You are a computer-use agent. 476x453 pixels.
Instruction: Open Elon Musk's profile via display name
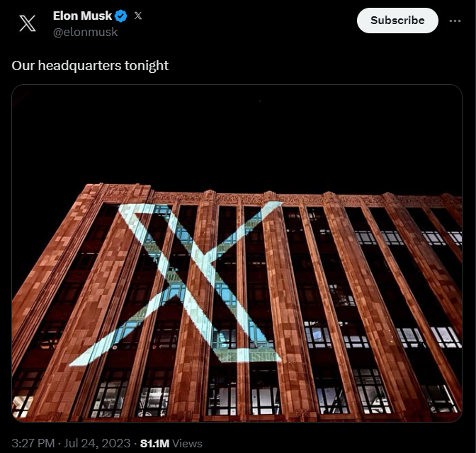(82, 16)
